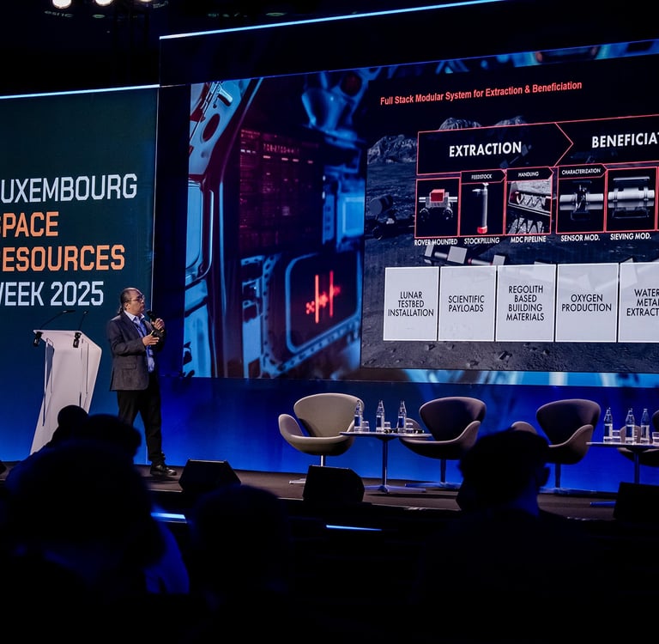Viewport: 659px width, 644px height.
Task: Select the REGOLITH BASED BUILDING MATERIALS box
Action: pos(525,303)
